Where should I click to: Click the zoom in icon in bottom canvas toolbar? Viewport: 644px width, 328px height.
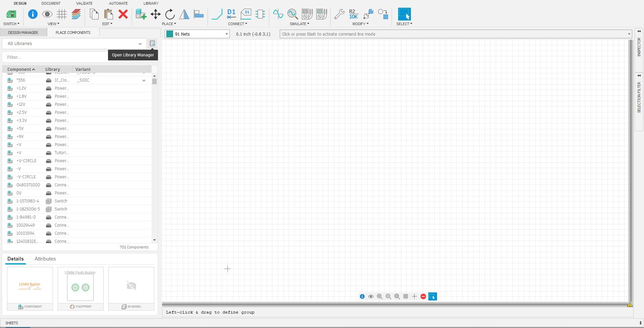tap(380, 296)
